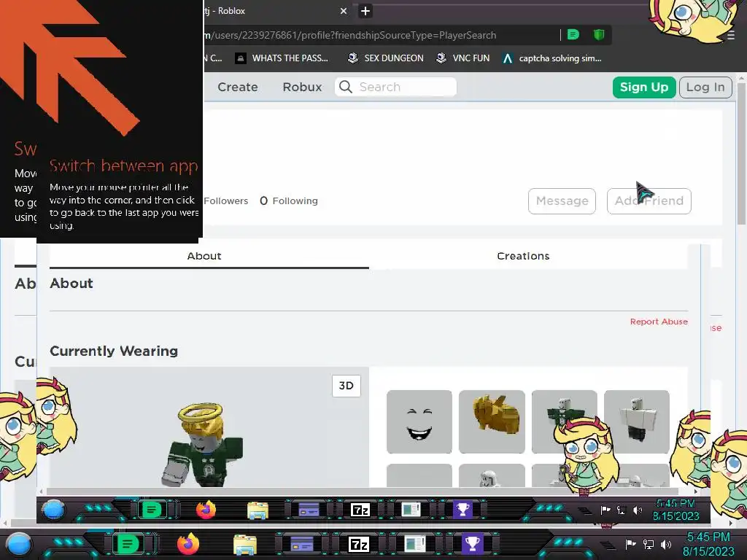747x560 pixels.
Task: Click Action Center flag in nested inner tray
Action: (x=605, y=510)
